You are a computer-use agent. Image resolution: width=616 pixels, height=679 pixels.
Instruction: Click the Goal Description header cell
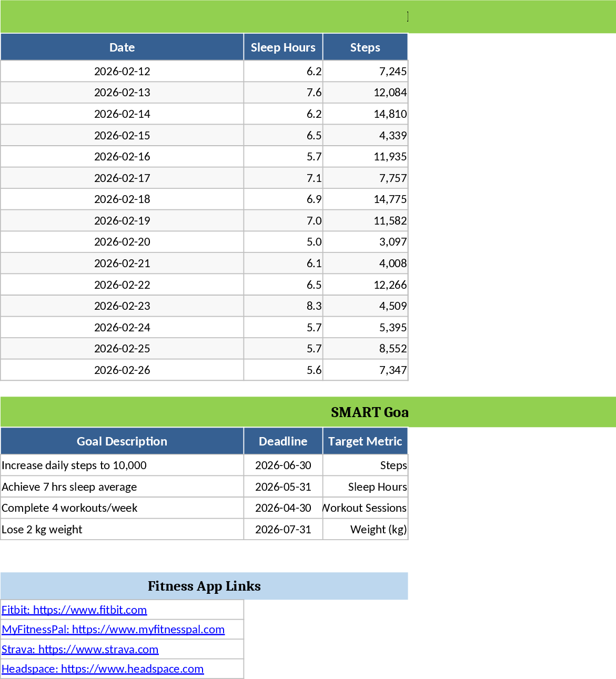coord(122,441)
